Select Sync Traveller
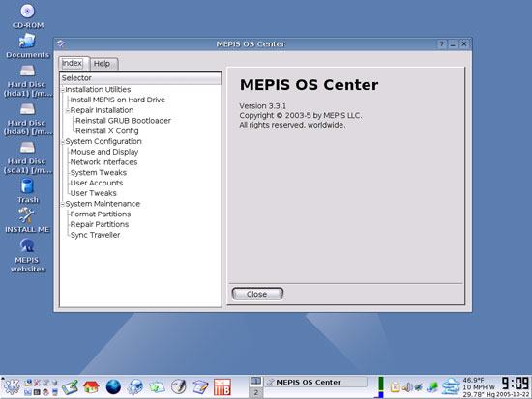 point(95,235)
